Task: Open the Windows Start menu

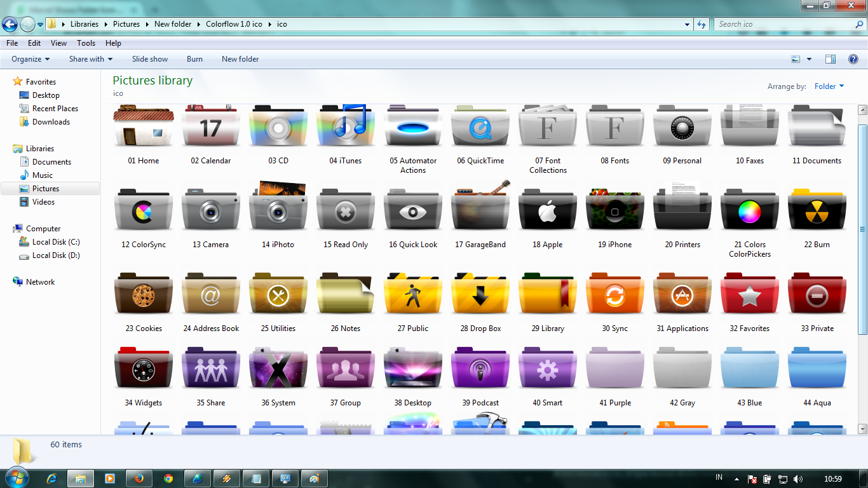Action: click(17, 478)
